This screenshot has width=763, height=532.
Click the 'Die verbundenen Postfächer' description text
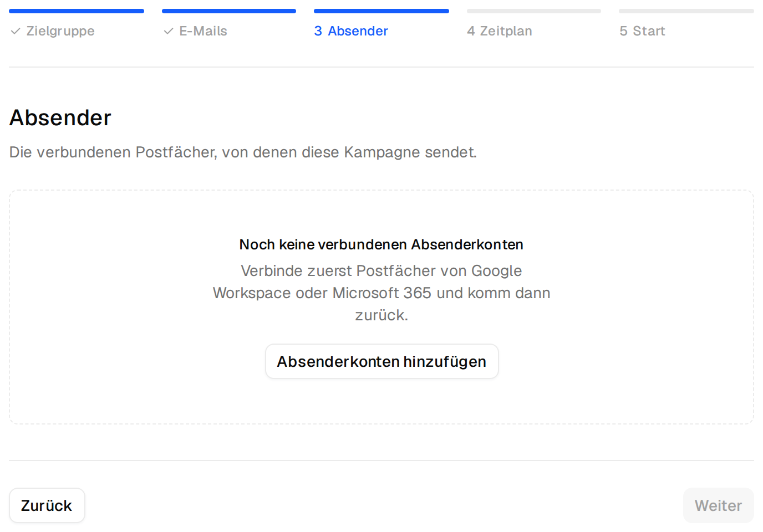point(243,152)
